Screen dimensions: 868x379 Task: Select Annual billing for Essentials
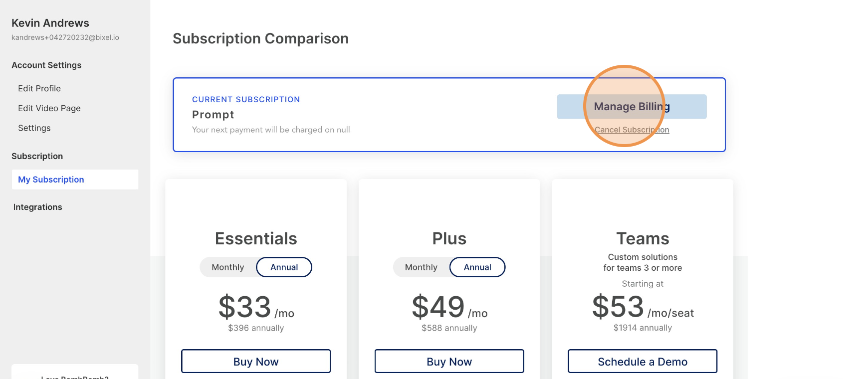coord(284,267)
